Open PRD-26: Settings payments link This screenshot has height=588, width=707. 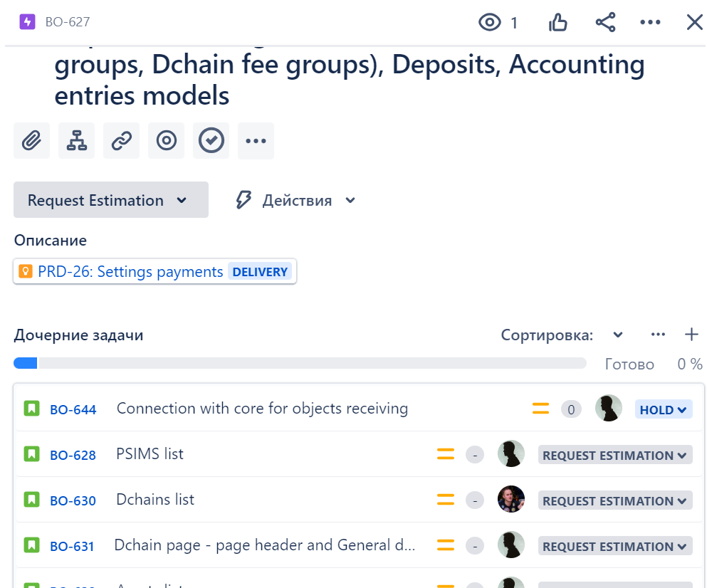(130, 272)
